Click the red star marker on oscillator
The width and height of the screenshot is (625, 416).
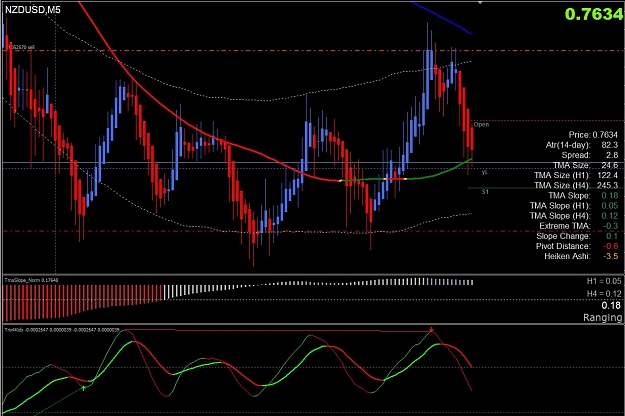431,330
